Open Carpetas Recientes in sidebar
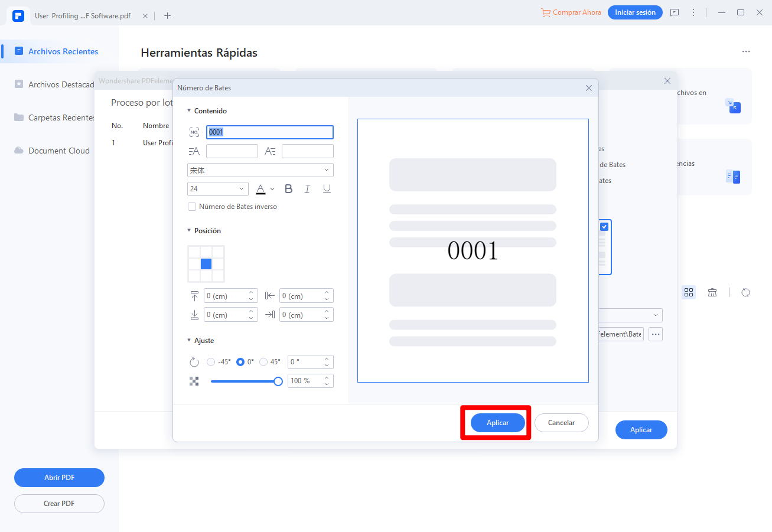 pyautogui.click(x=54, y=118)
